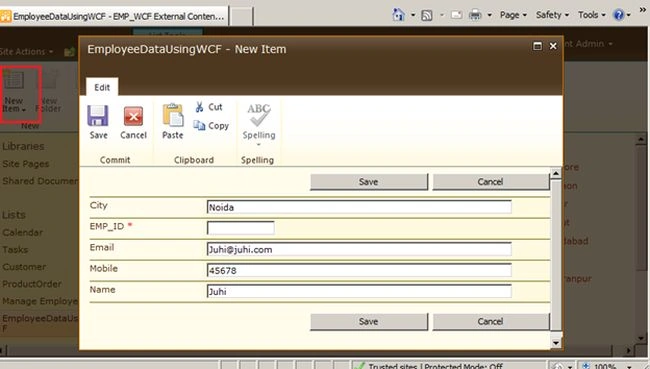Click the Paste clipboard icon
Viewport: 650px width, 369px height.
tap(173, 114)
